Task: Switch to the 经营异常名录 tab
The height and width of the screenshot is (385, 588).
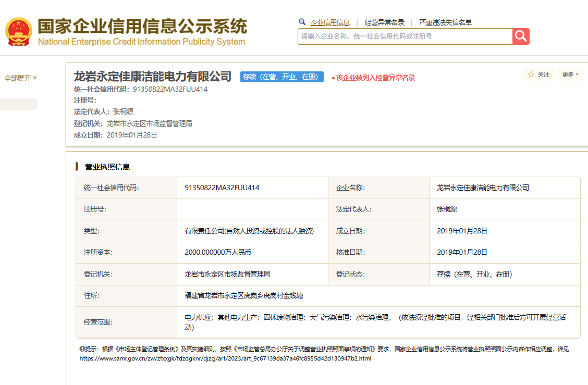Action: coord(384,22)
